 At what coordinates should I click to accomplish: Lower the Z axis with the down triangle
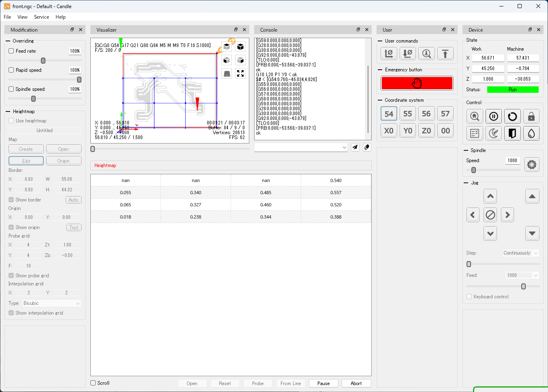pos(532,233)
